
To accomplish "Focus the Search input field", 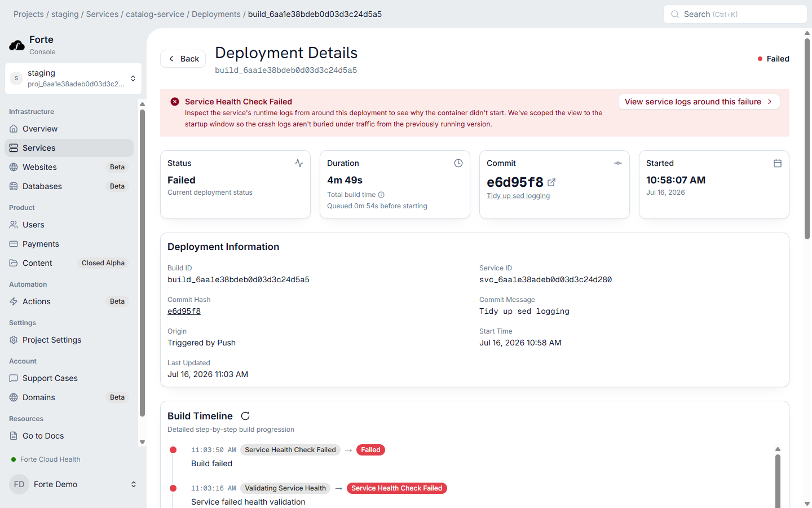I will [735, 14].
